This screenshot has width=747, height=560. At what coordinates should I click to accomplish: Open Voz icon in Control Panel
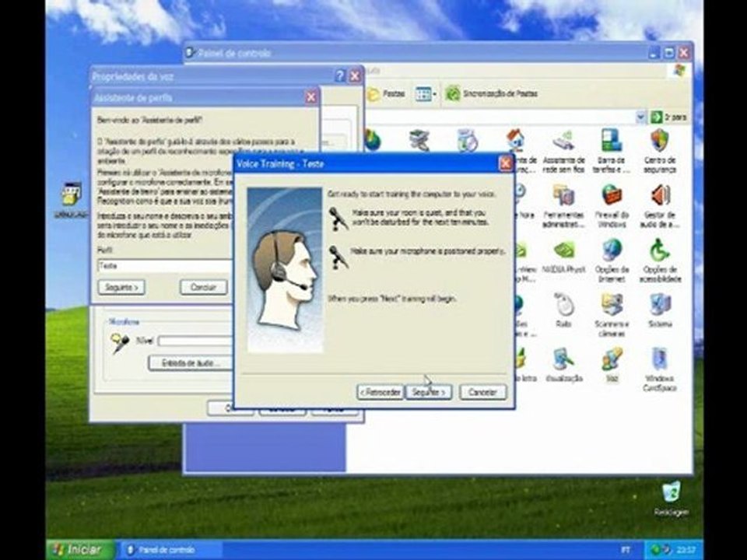(612, 364)
